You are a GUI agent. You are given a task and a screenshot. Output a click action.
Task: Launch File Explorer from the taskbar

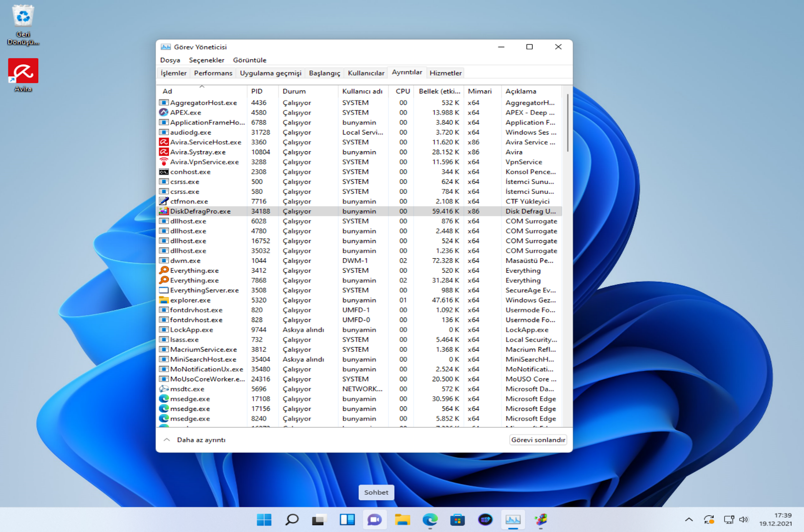pos(402,520)
